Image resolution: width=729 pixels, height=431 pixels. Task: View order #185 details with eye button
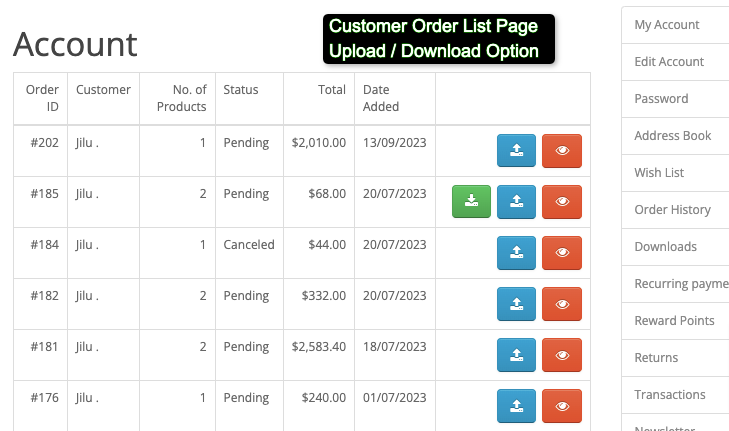click(562, 201)
